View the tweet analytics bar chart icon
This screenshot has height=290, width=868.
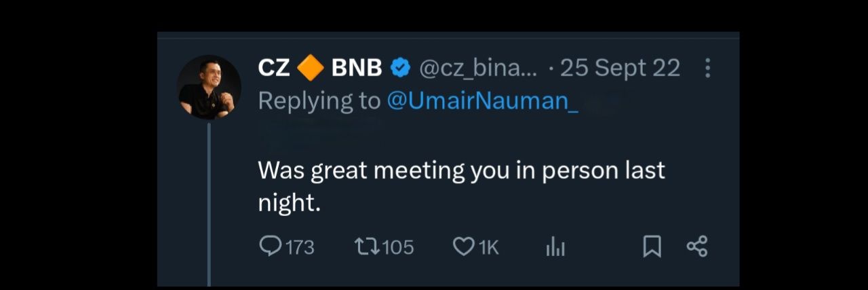coord(555,247)
